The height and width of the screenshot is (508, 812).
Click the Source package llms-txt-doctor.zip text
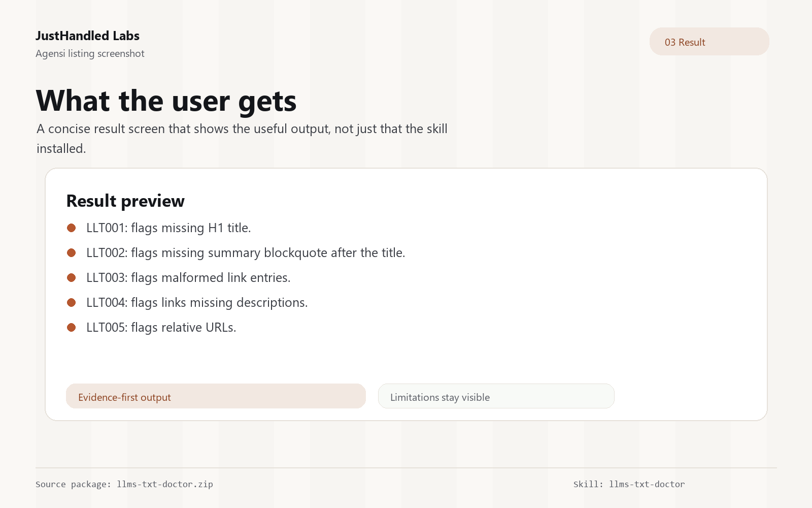pos(124,484)
